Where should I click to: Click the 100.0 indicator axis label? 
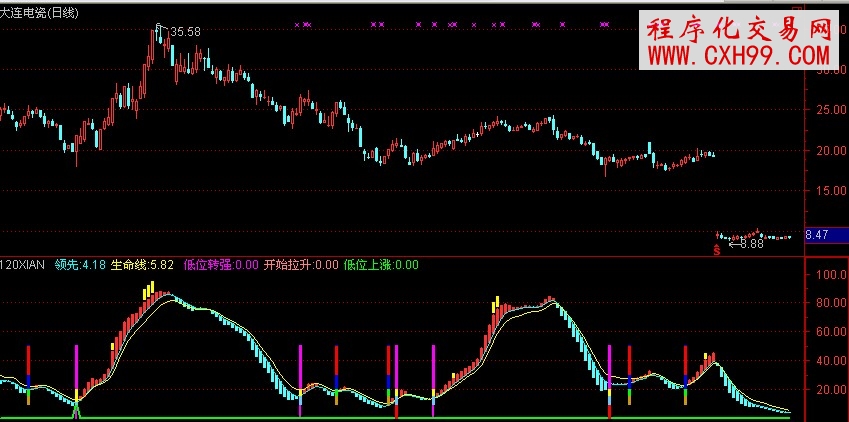click(827, 273)
